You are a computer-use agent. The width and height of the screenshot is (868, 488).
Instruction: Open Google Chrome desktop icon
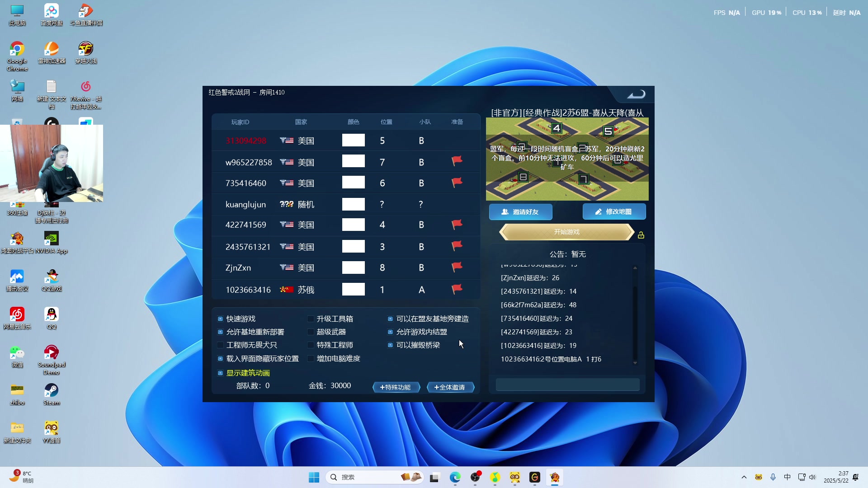pos(17,56)
